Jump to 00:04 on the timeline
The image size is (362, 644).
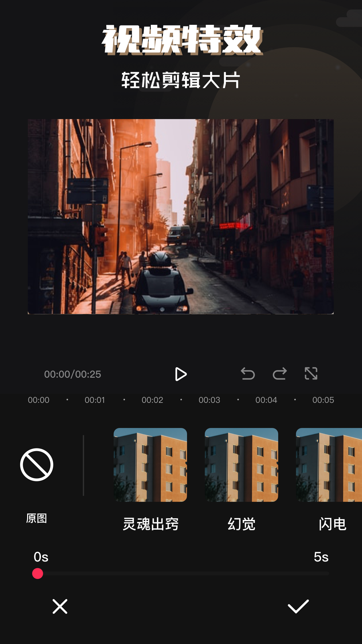266,400
